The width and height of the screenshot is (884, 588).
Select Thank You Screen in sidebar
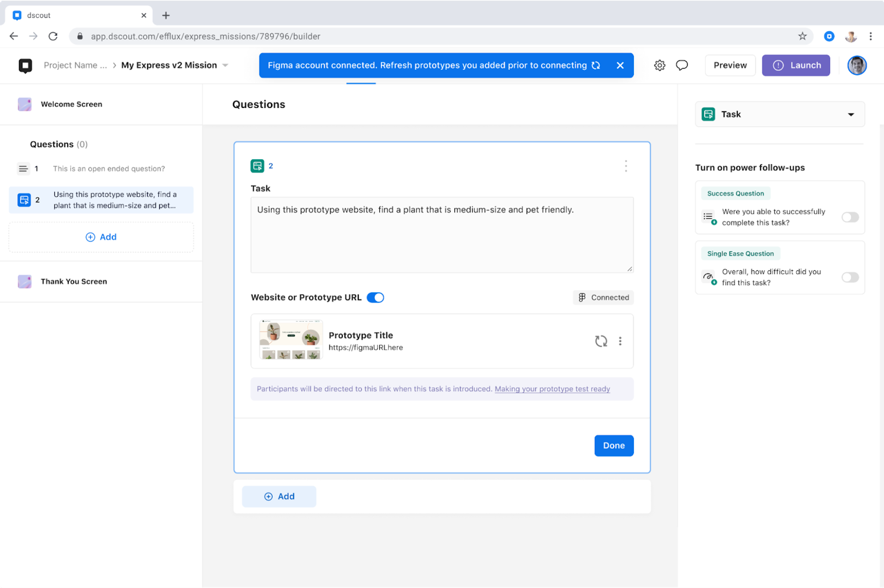click(101, 281)
